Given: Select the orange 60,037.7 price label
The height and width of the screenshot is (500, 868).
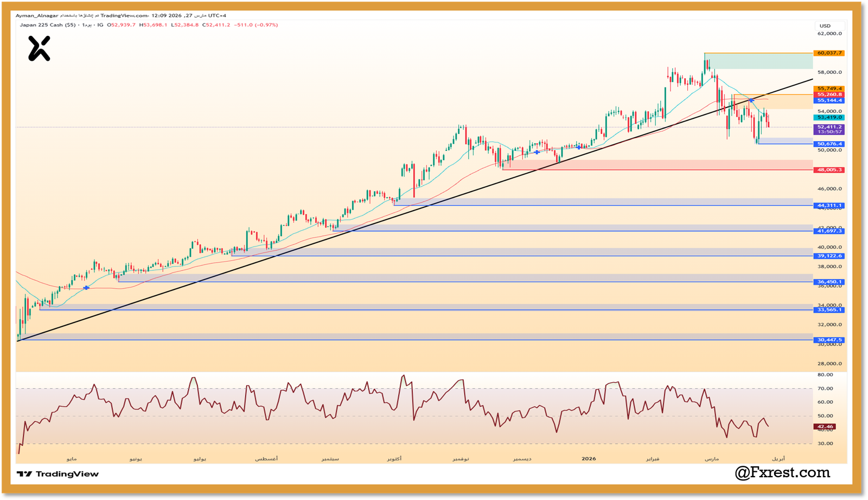Looking at the screenshot, I should pos(829,53).
